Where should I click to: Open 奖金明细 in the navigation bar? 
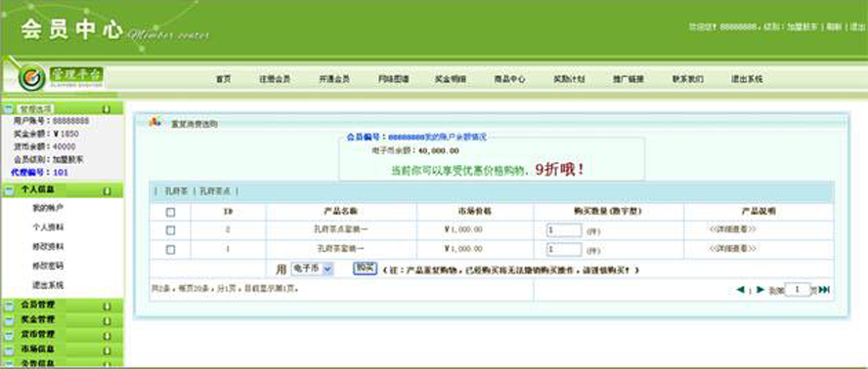tap(451, 79)
